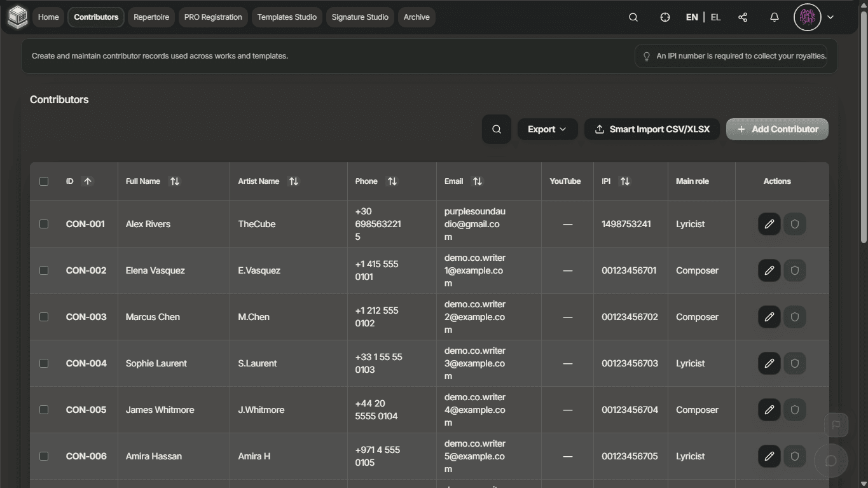Open notifications bell
The width and height of the screenshot is (868, 488).
pos(775,17)
